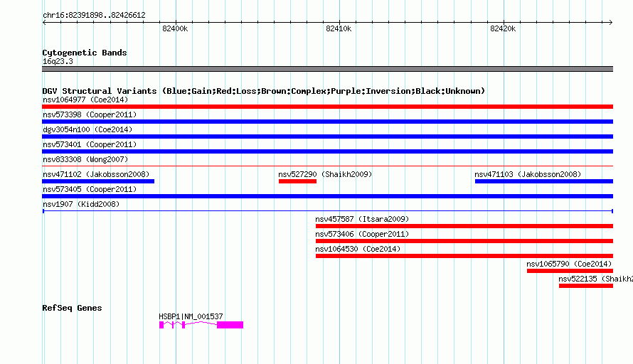
Task: Click the nsv573401 (Cooper2011) label
Action: 90,144
